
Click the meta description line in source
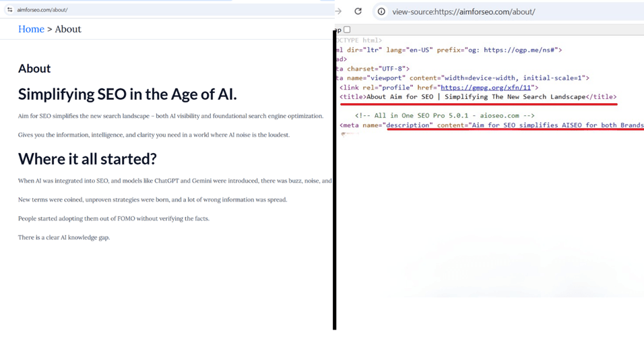492,125
